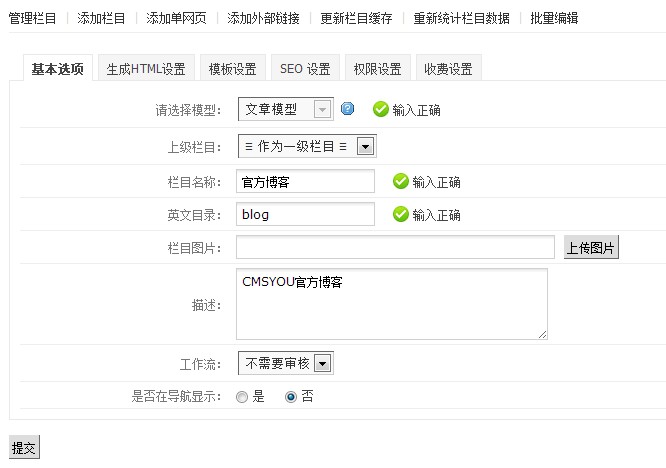The height and width of the screenshot is (468, 666).
Task: Click the 上传图片 button
Action: (x=591, y=247)
